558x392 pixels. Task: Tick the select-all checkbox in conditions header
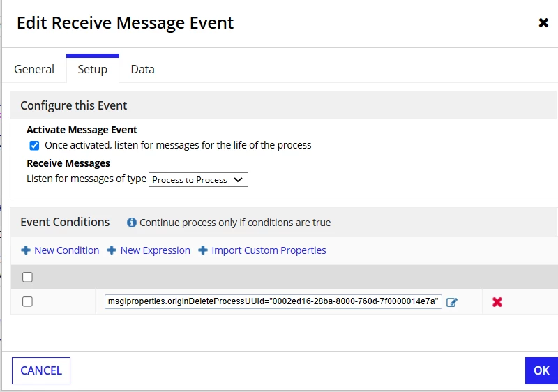[27, 277]
